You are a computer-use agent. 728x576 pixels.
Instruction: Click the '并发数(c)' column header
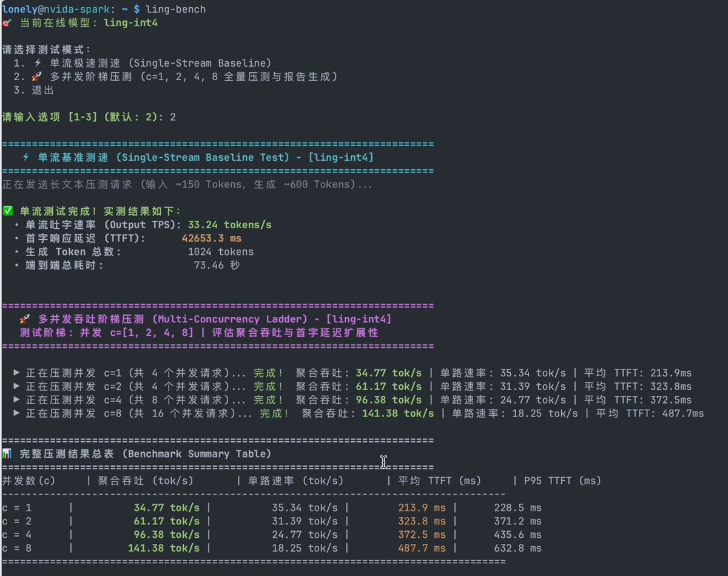tap(29, 481)
